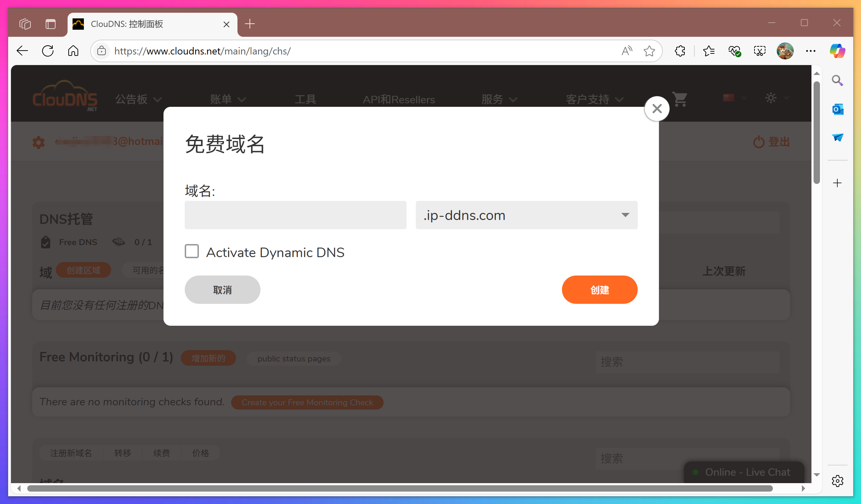
Task: Click Create your Free Monitoring Check
Action: pos(307,402)
